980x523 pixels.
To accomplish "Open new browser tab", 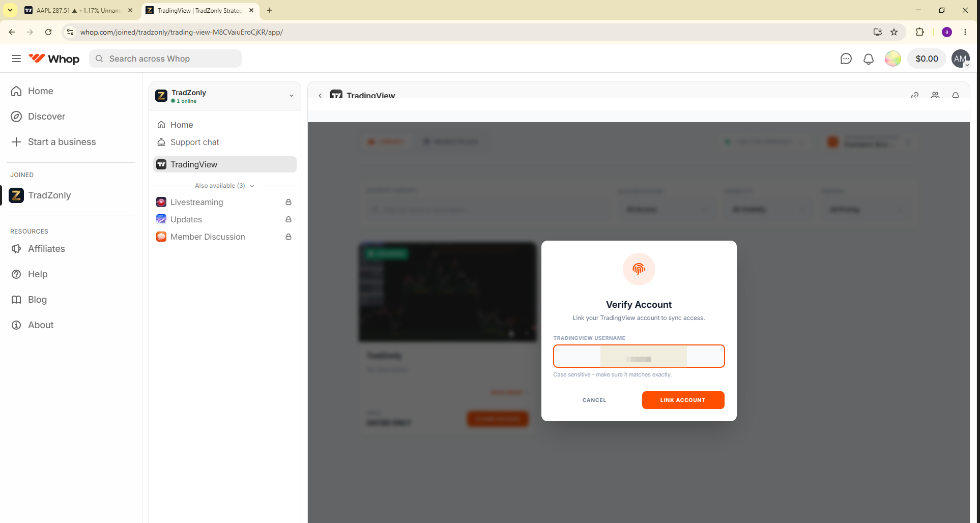I will (x=270, y=10).
